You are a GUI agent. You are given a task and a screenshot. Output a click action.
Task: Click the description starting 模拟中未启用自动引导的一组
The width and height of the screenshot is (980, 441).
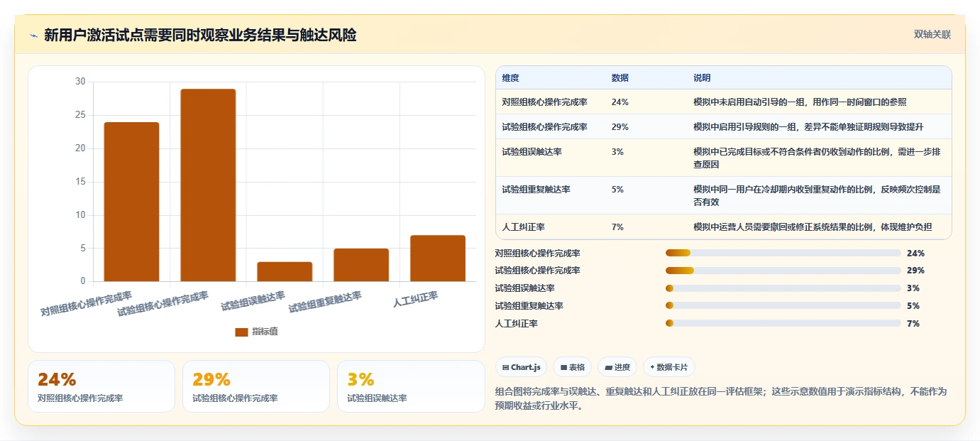(x=800, y=102)
